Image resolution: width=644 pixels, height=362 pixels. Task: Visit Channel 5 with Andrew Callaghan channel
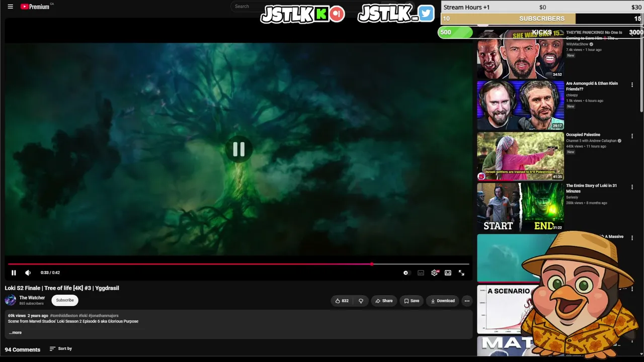[x=591, y=141]
